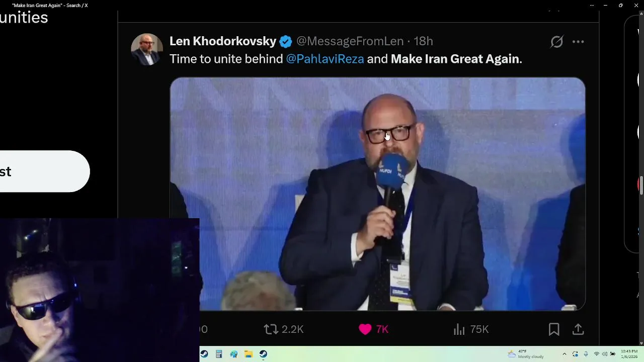Open the running Steam app in taskbar
The width and height of the screenshot is (644, 362).
(263, 354)
